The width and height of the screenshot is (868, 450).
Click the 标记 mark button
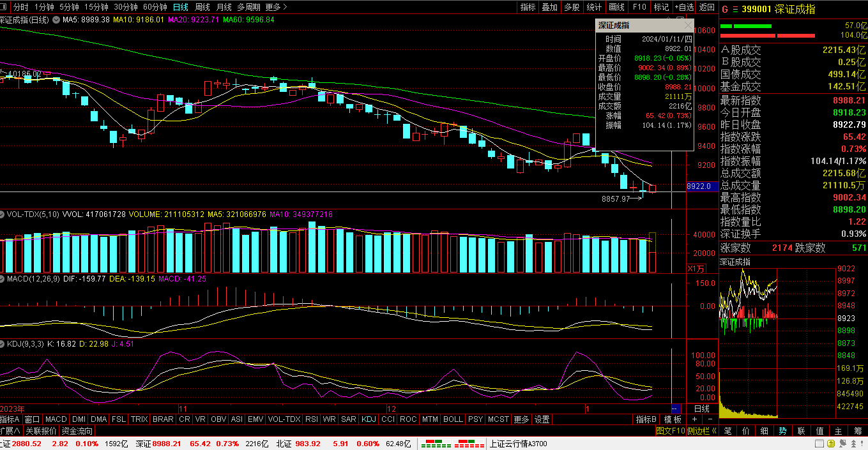tap(661, 7)
